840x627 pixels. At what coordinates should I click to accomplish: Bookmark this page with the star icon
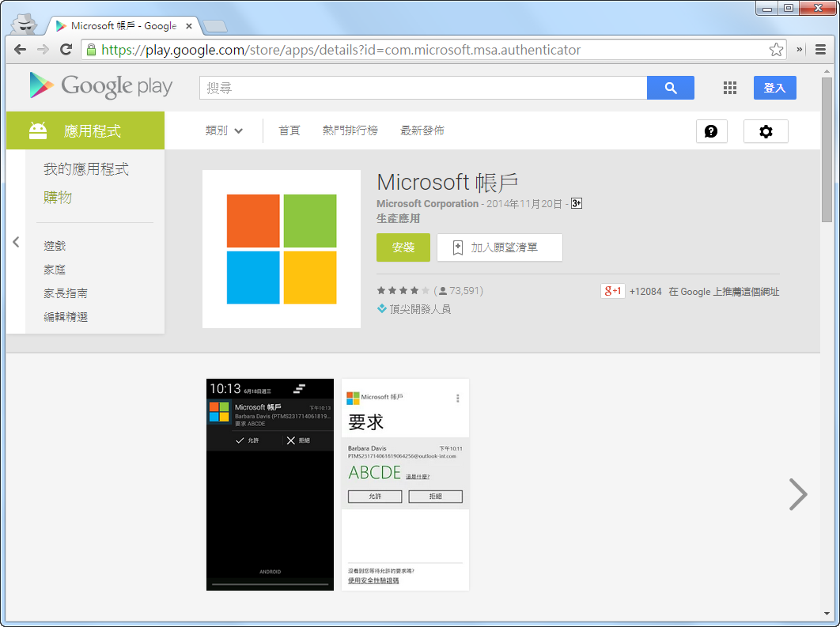click(x=776, y=50)
